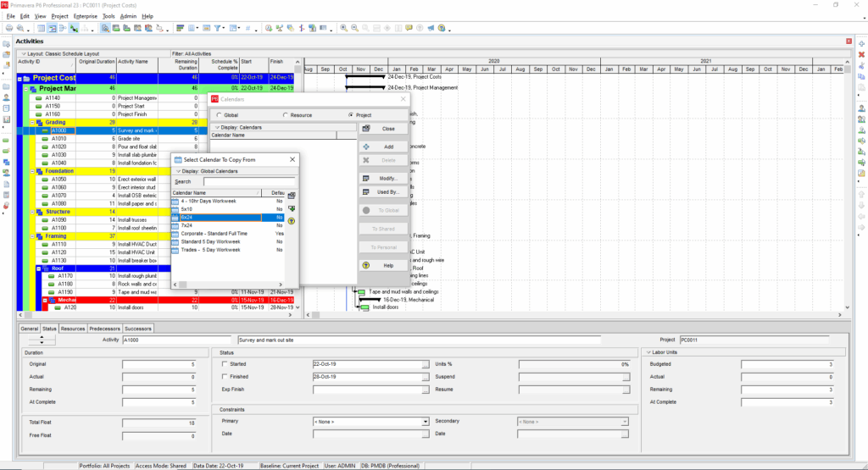868x470 pixels.
Task: Click the Help icon on main toolbar
Action: click(441, 28)
